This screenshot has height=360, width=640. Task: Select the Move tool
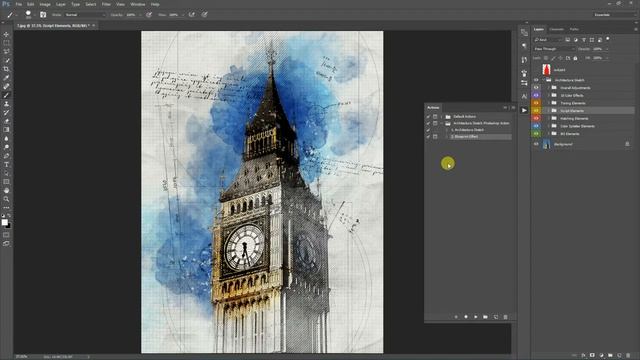click(x=6, y=34)
